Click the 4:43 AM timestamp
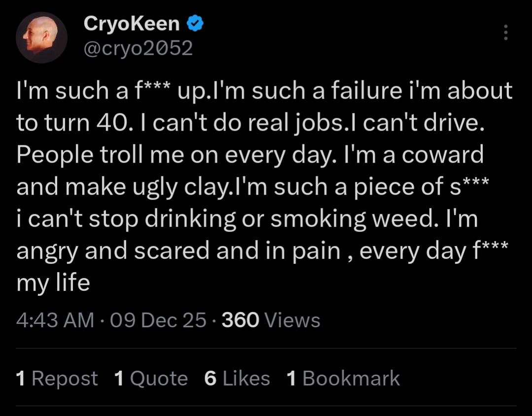This screenshot has height=416, width=532. point(55,320)
